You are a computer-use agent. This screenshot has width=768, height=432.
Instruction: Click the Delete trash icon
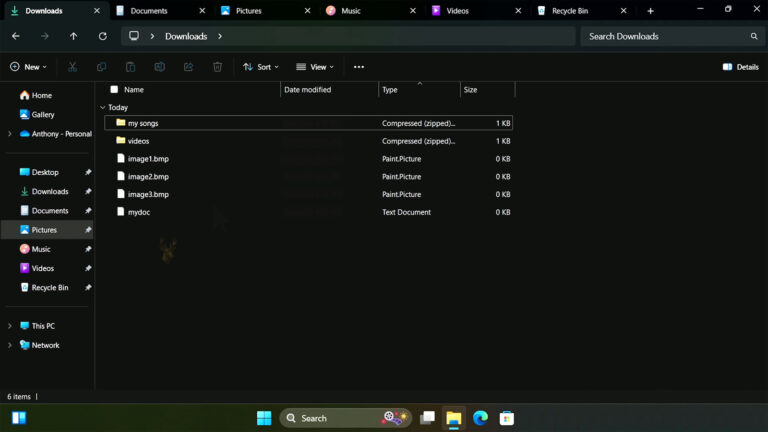(x=217, y=67)
